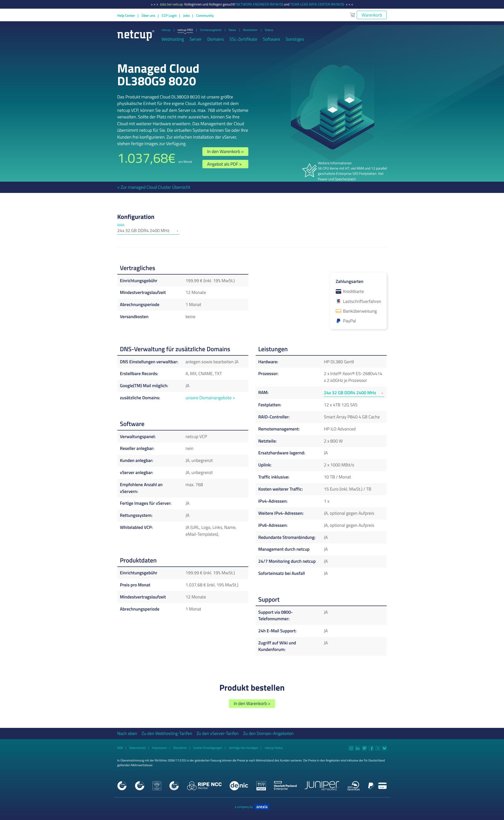The width and height of the screenshot is (504, 820).
Task: Add product via top In den Warenkorb
Action: [225, 152]
